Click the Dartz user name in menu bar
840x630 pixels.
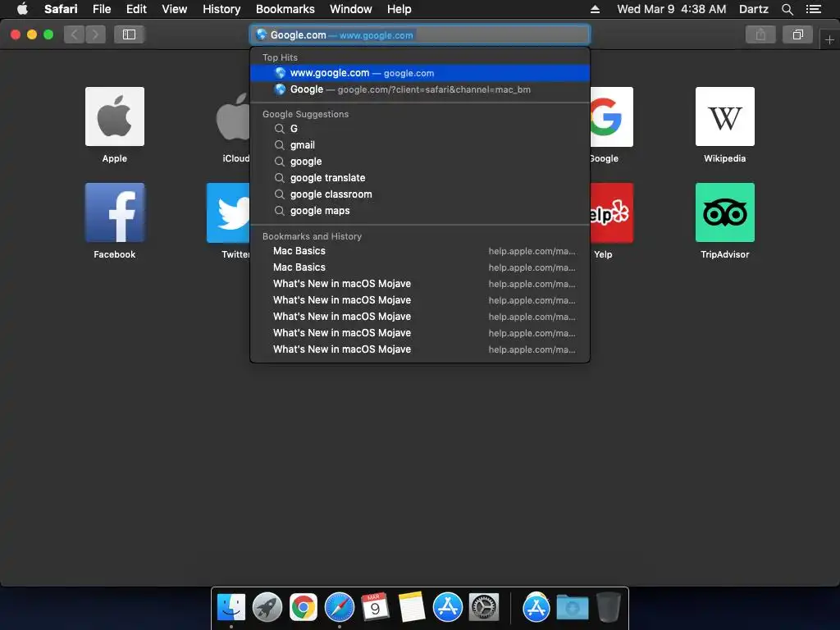[x=753, y=9]
